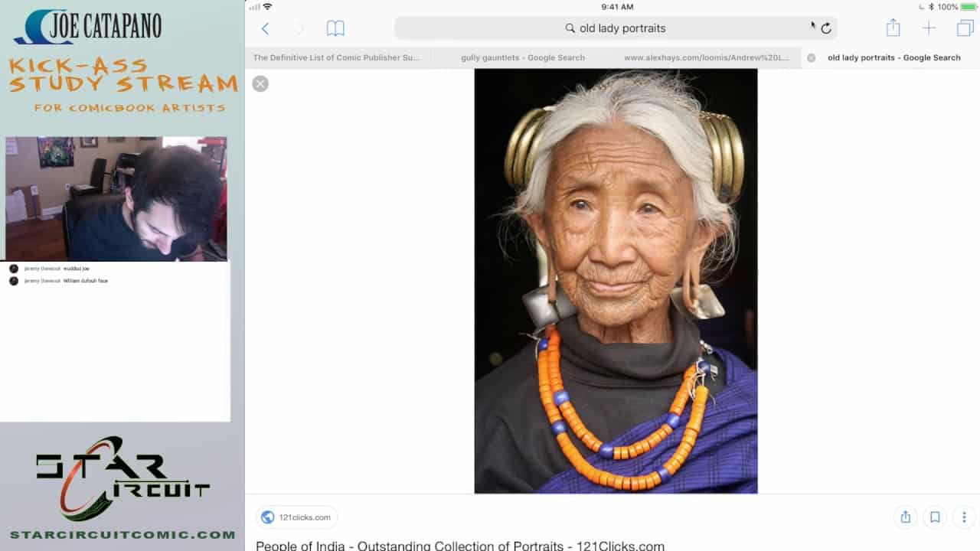Screen dimensions: 980x551
Task: Open the People of India portraits title link
Action: pos(459,546)
